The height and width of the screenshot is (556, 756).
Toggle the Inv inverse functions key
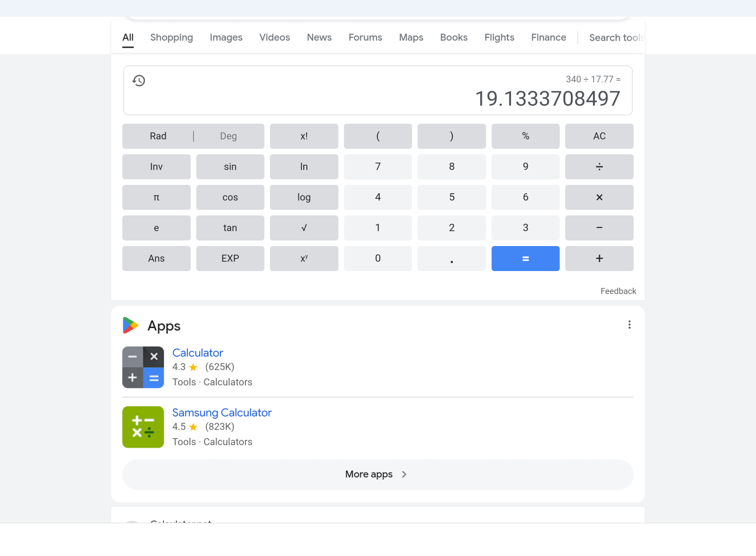coord(156,167)
